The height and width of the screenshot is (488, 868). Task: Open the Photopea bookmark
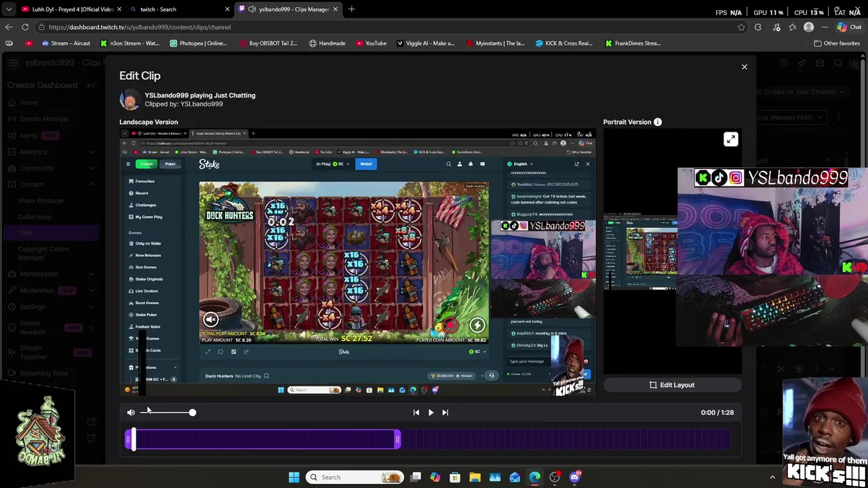pos(199,43)
